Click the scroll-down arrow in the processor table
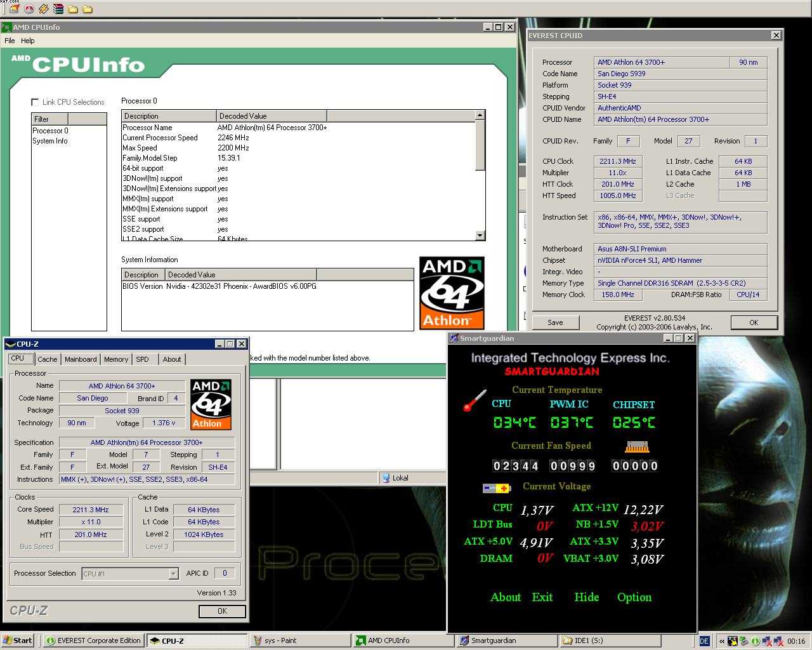This screenshot has height=650, width=812. (480, 235)
